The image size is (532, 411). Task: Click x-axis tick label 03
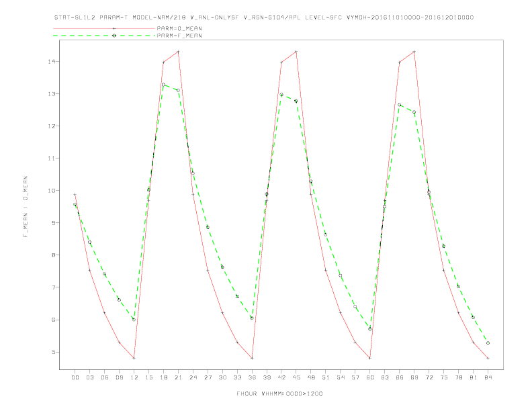point(89,377)
